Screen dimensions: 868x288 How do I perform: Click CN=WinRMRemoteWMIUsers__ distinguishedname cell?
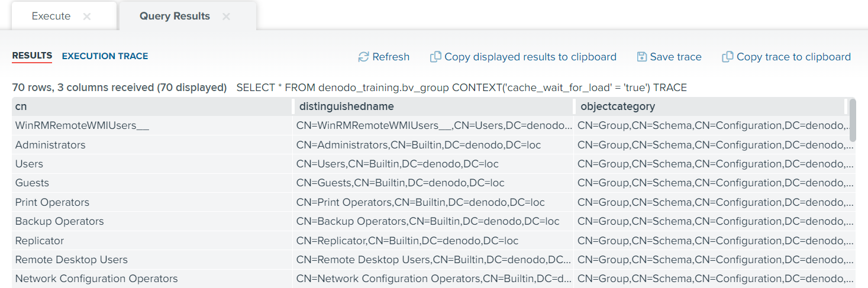pyautogui.click(x=433, y=125)
